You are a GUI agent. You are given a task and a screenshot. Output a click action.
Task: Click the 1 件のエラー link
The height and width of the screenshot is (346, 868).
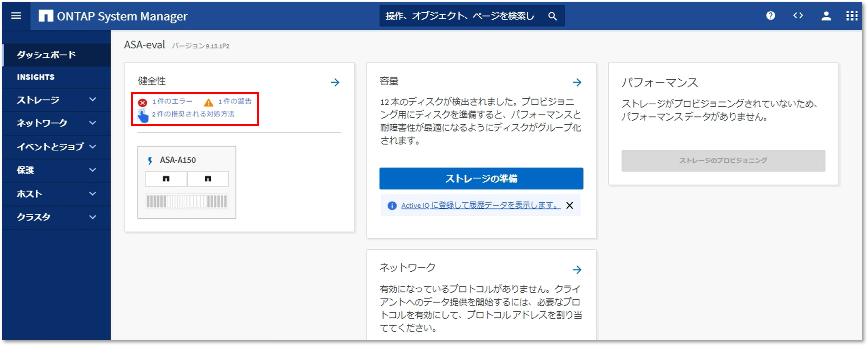pos(172,101)
